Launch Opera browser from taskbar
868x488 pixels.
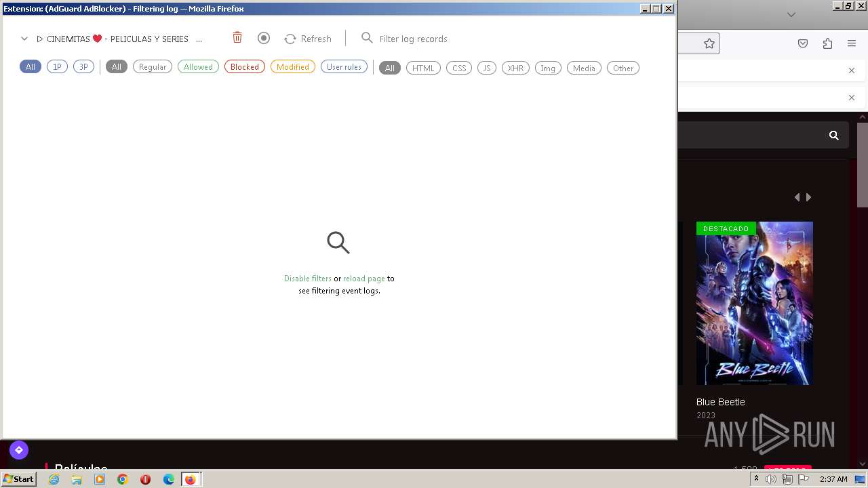(145, 479)
